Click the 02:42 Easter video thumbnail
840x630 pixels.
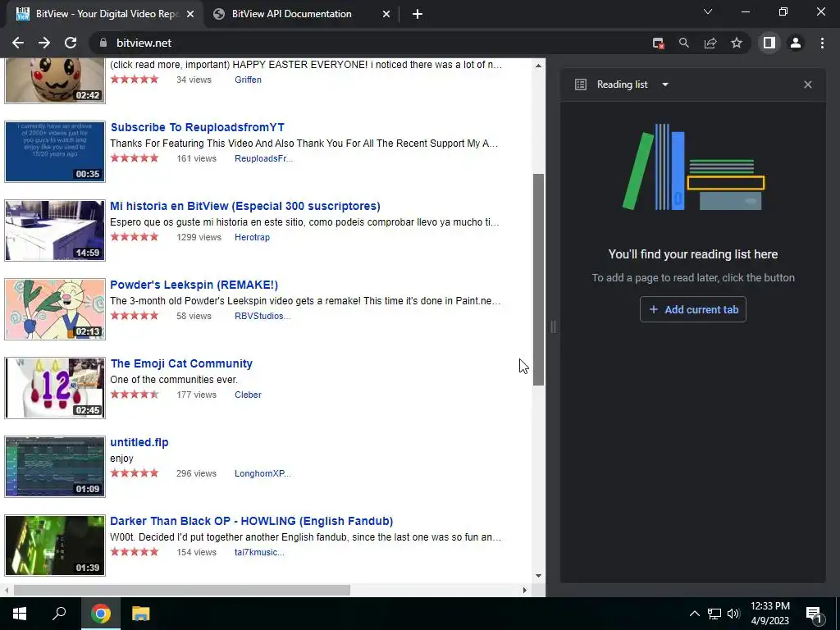point(55,80)
